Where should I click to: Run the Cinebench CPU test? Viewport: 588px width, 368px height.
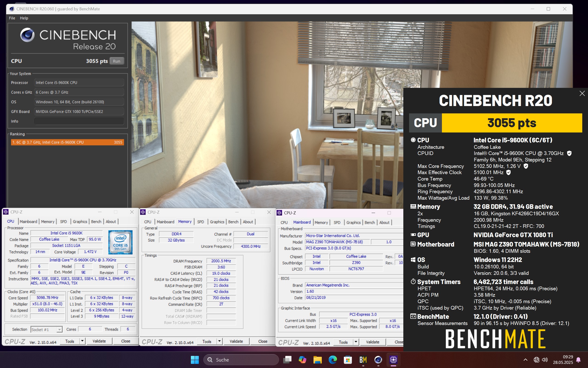coord(117,61)
